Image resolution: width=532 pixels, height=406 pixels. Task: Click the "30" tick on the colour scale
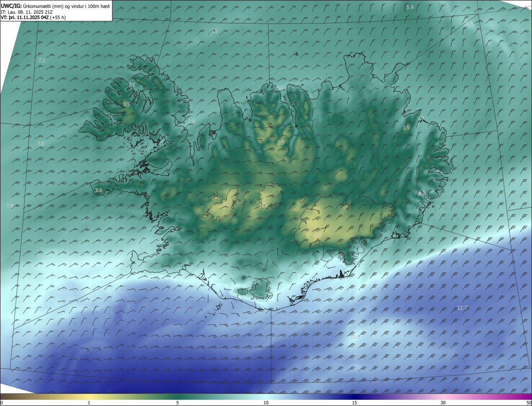443,403
